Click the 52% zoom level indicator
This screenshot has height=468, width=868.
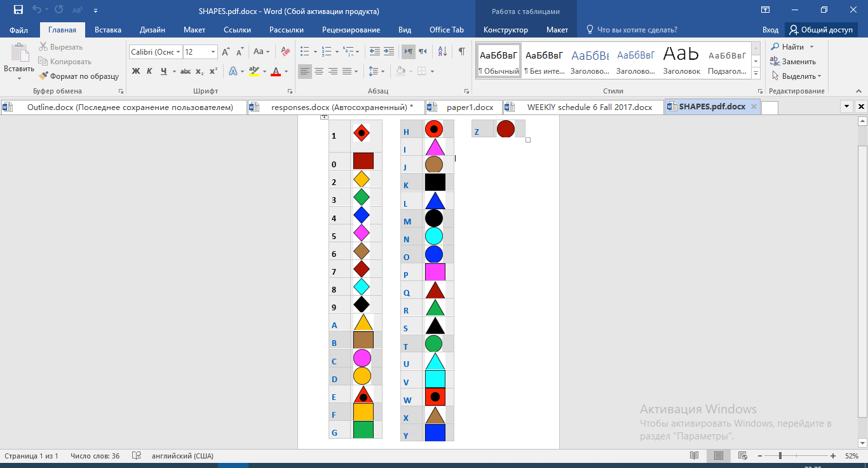pyautogui.click(x=851, y=456)
